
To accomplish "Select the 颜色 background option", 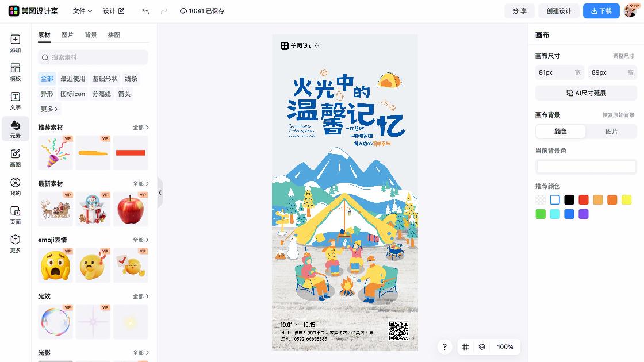I will coord(561,132).
